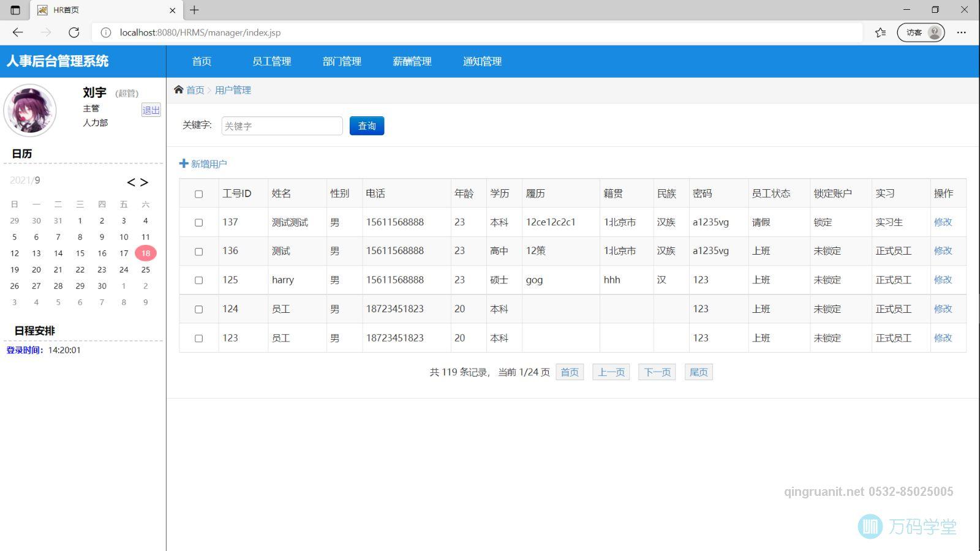Go to the 下一页 pagination button

(x=656, y=372)
